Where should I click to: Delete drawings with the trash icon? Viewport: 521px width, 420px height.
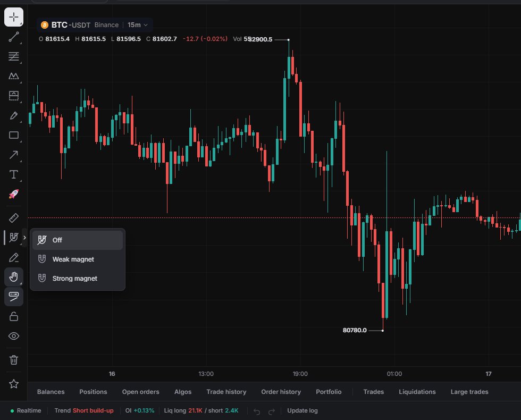(x=14, y=360)
